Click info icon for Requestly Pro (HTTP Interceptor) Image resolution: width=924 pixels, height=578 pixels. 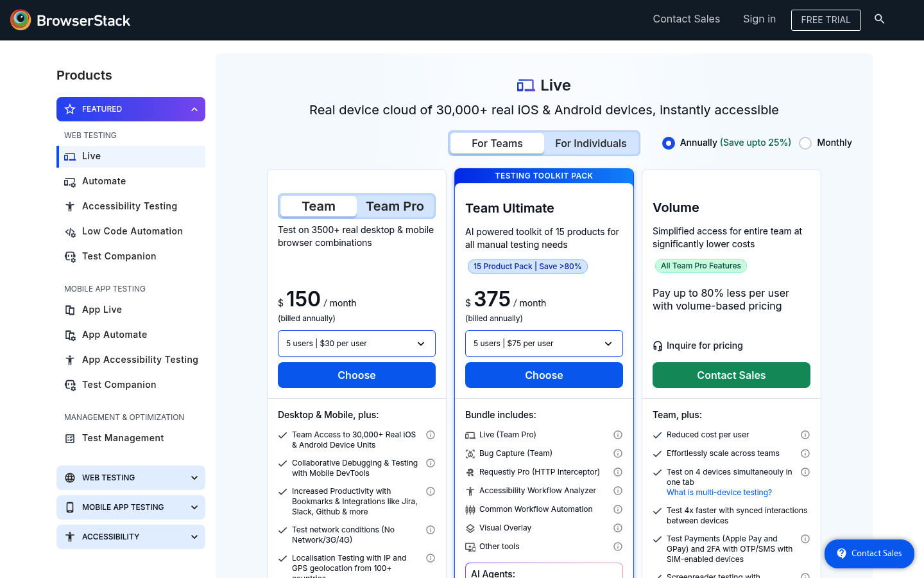pyautogui.click(x=618, y=472)
